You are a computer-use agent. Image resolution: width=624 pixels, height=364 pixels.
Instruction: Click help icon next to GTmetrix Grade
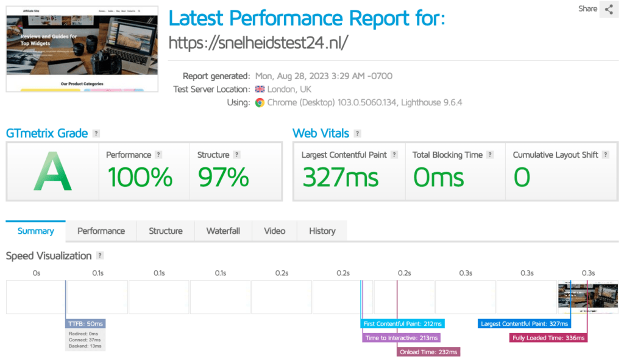96,133
